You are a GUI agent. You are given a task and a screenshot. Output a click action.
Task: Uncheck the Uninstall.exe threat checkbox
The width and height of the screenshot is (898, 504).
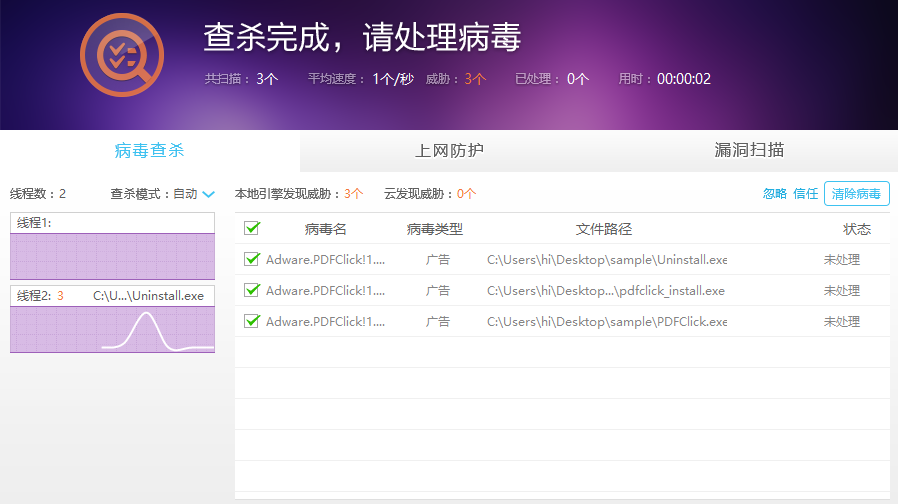252,260
